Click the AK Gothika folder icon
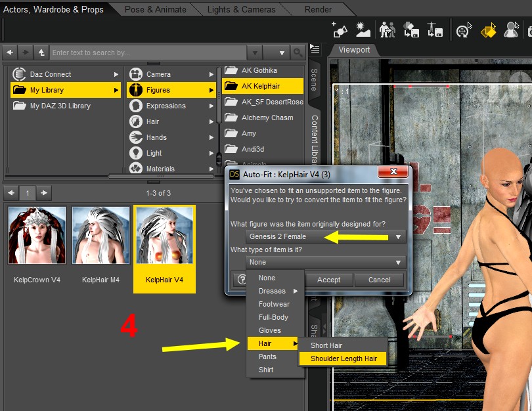 231,70
